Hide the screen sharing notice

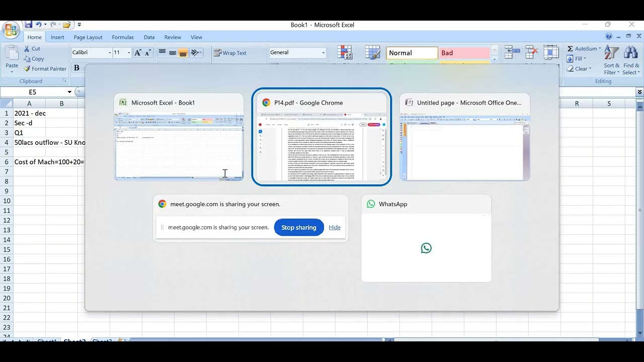(x=335, y=227)
